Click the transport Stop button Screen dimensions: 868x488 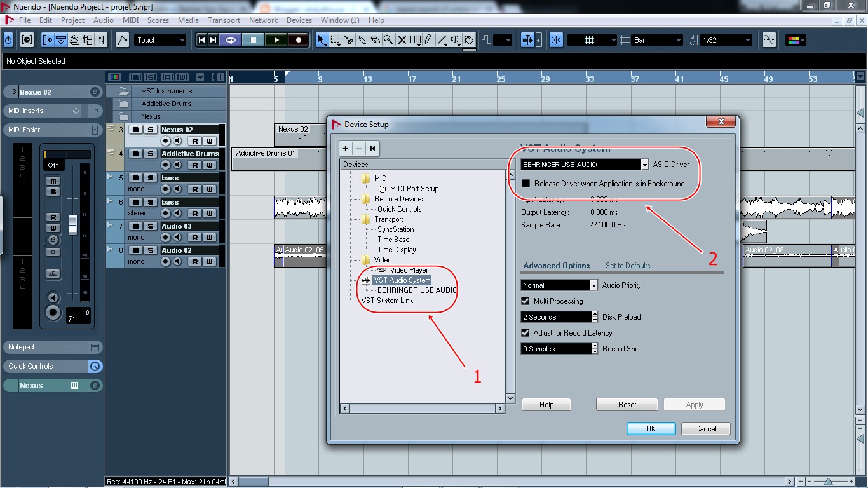(x=253, y=40)
